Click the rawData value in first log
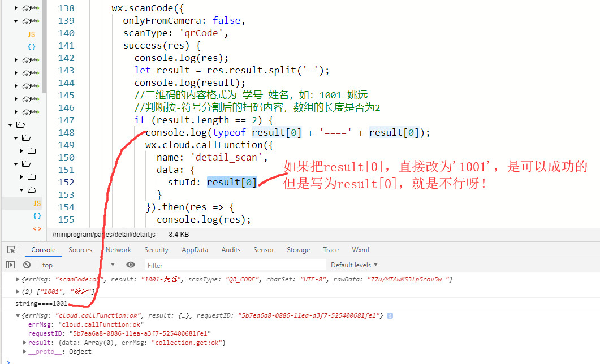Viewport: 600px width, 364px height. pyautogui.click(x=408, y=279)
